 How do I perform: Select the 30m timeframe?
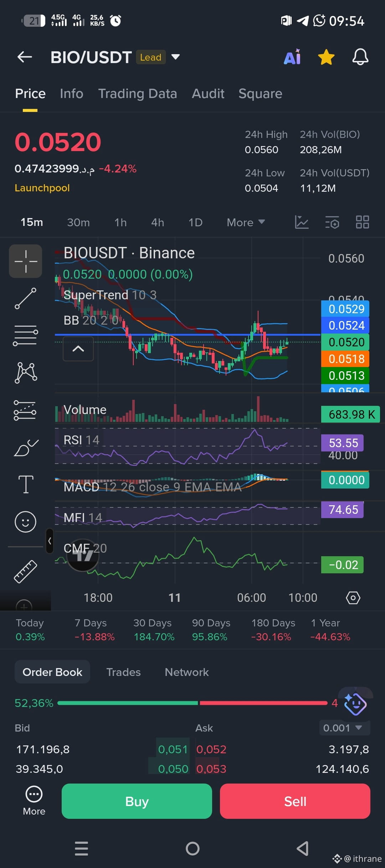coord(78,222)
